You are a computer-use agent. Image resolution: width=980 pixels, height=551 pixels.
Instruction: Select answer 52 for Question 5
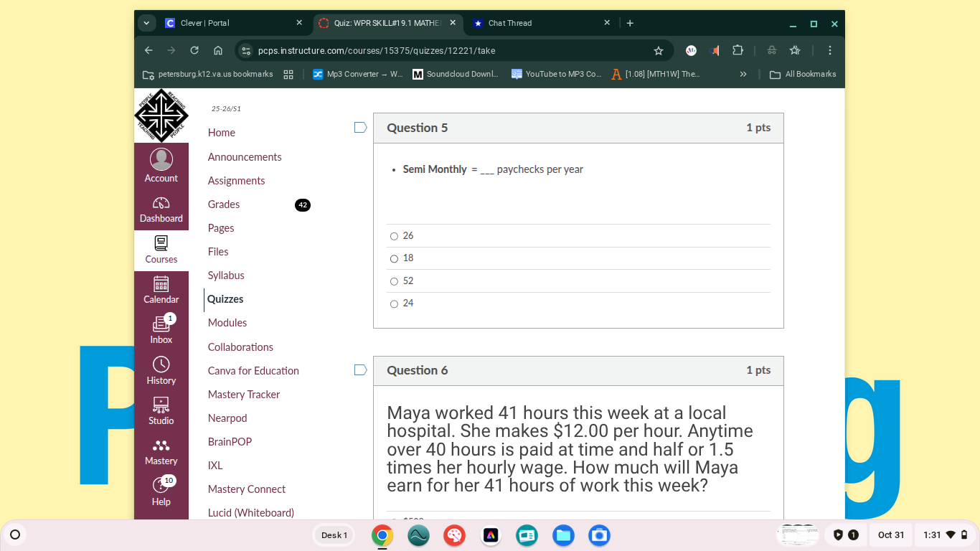pos(394,281)
